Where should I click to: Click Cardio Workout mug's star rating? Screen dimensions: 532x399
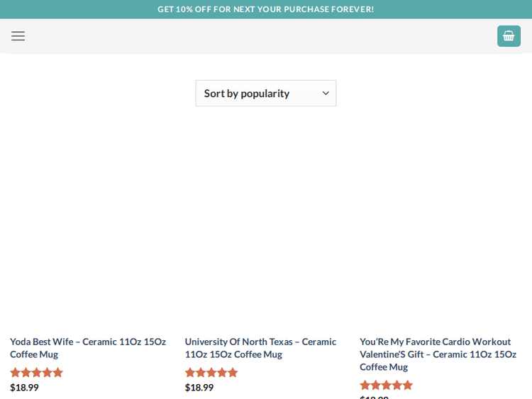point(386,386)
